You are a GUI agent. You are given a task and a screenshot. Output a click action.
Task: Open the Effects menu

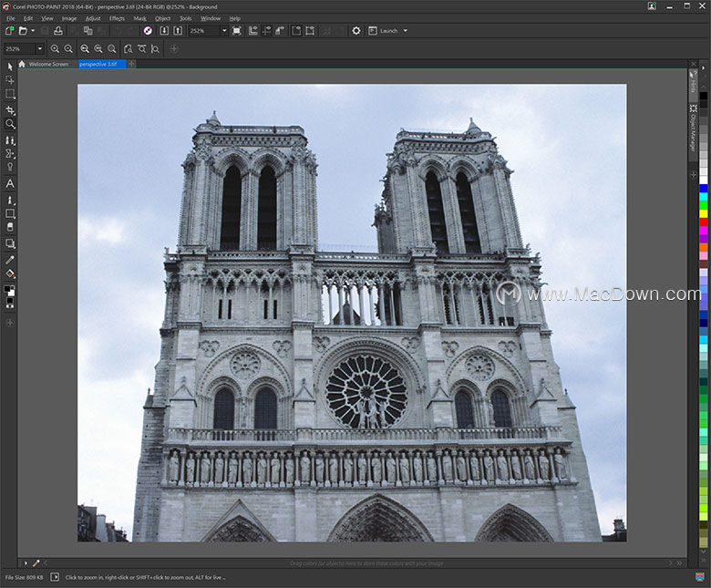pyautogui.click(x=117, y=18)
